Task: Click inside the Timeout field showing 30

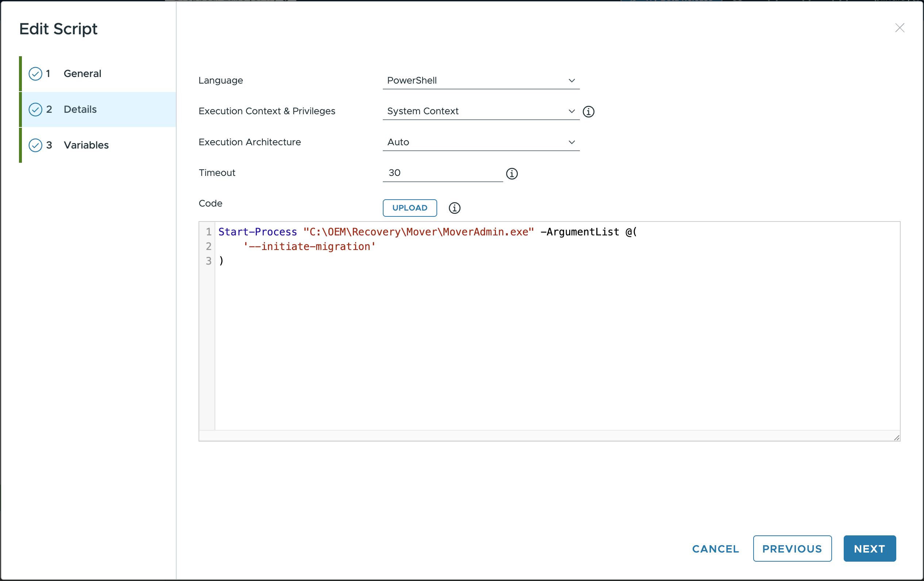Action: coord(441,173)
